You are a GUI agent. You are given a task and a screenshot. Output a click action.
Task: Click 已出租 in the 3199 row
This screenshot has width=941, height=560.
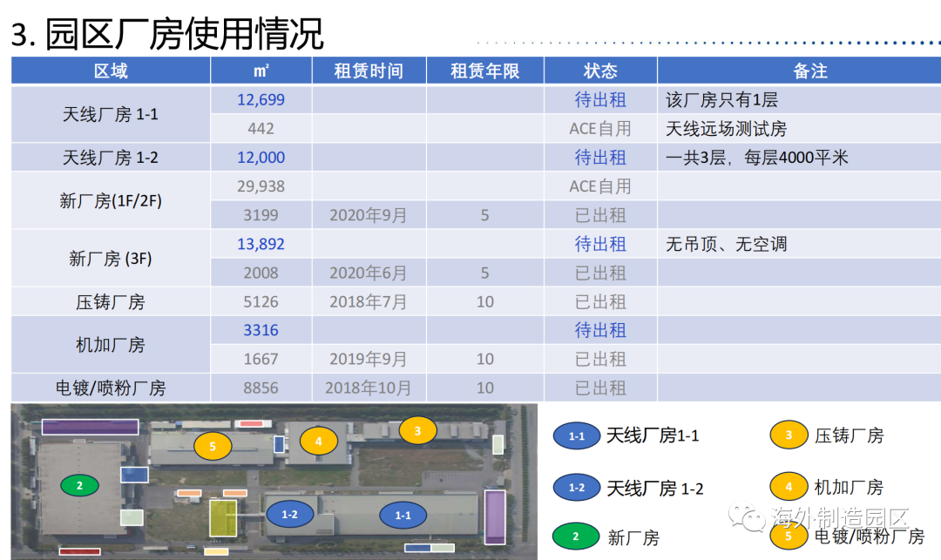(600, 214)
